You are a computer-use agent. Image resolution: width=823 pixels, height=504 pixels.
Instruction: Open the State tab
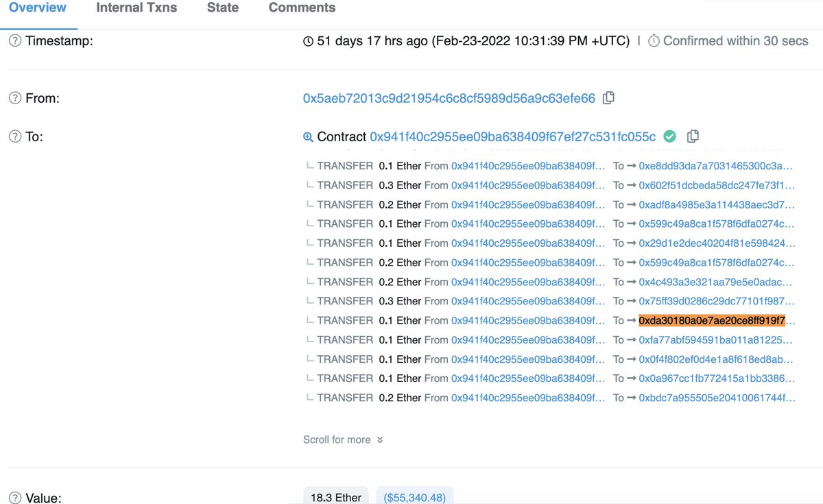pyautogui.click(x=223, y=8)
